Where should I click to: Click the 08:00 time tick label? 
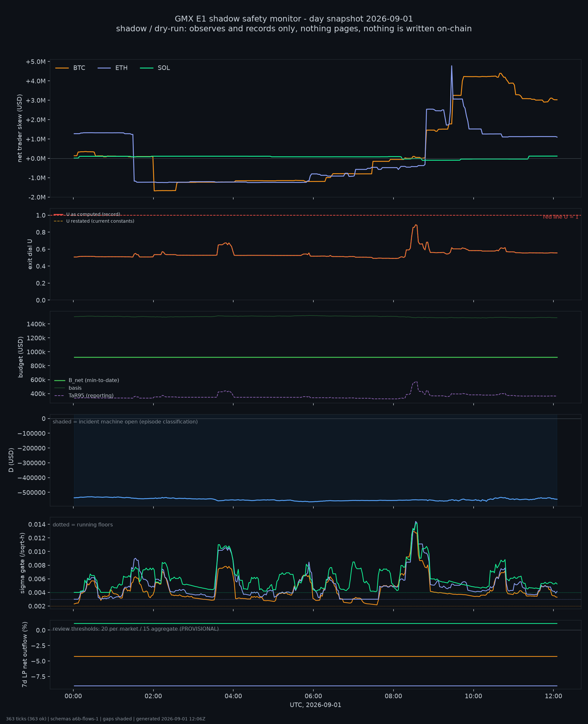(393, 696)
